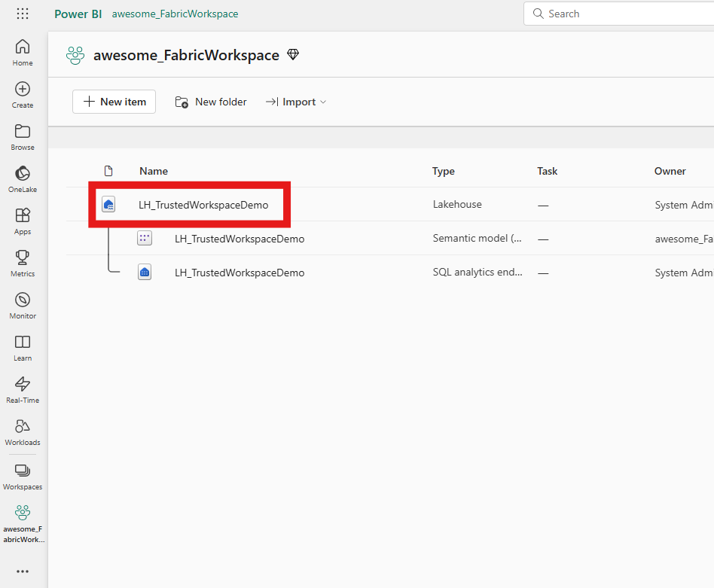
Task: Open Apps in the sidebar
Action: click(x=23, y=221)
